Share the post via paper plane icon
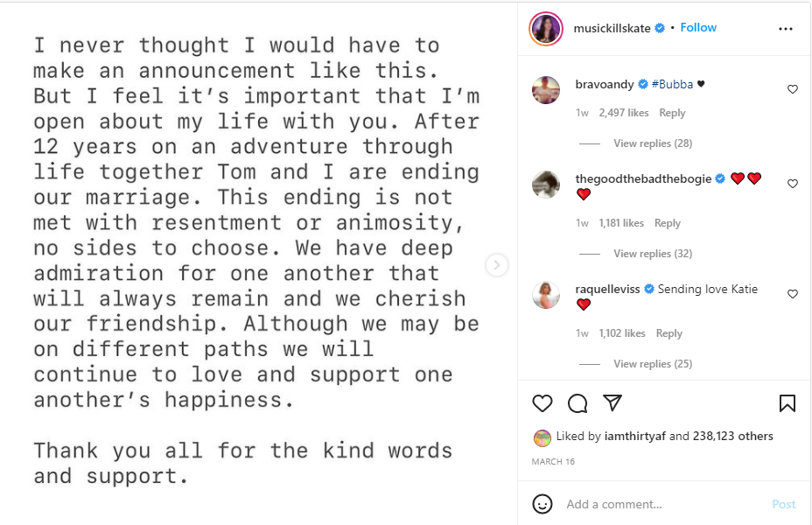Screen dimensions: 812x525 [612, 403]
